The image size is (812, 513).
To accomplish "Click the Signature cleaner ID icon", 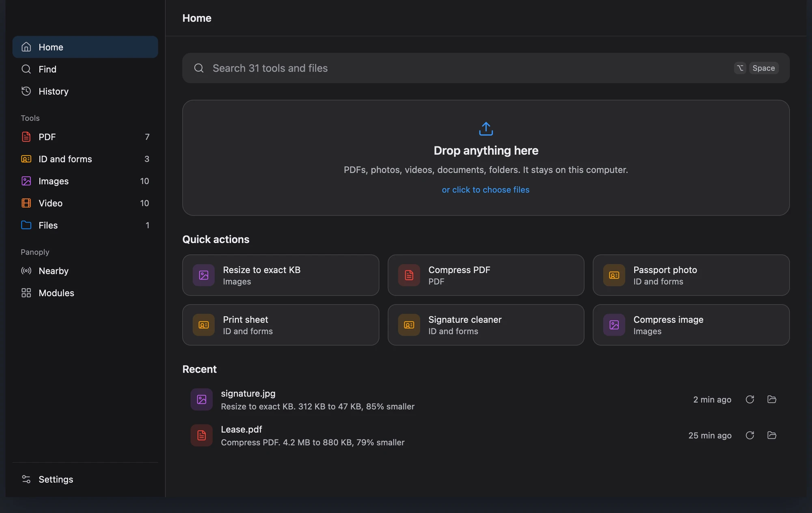I will tap(409, 325).
